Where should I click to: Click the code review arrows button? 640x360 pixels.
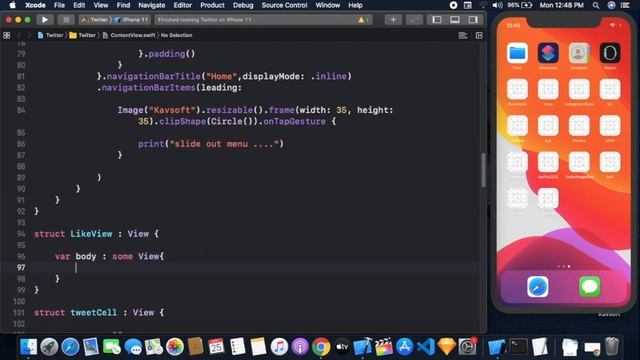414,20
